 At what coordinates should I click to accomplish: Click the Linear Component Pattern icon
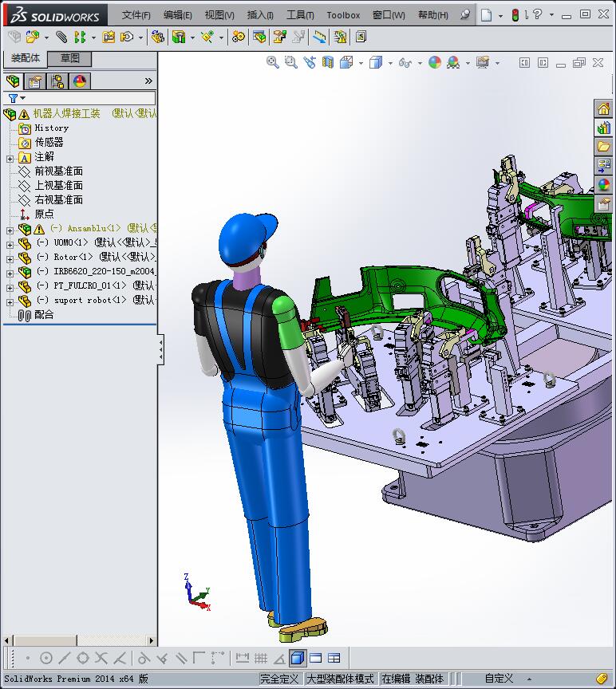click(x=80, y=37)
